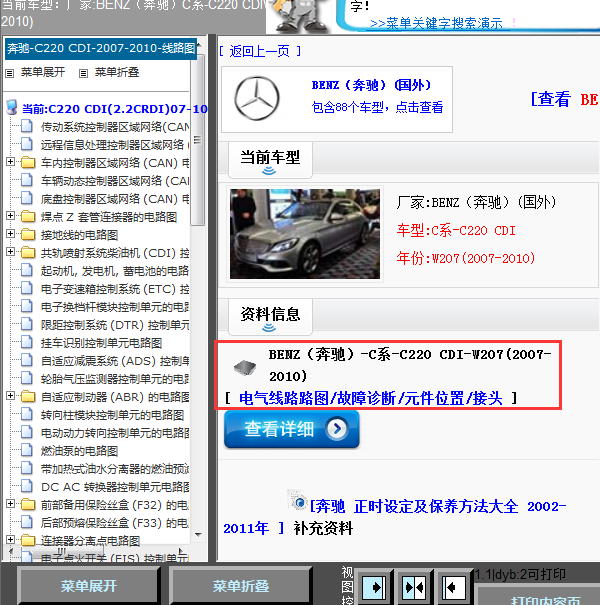This screenshot has height=605, width=600.
Task: Expand the 接地线的电路图 node
Action: coord(11,234)
